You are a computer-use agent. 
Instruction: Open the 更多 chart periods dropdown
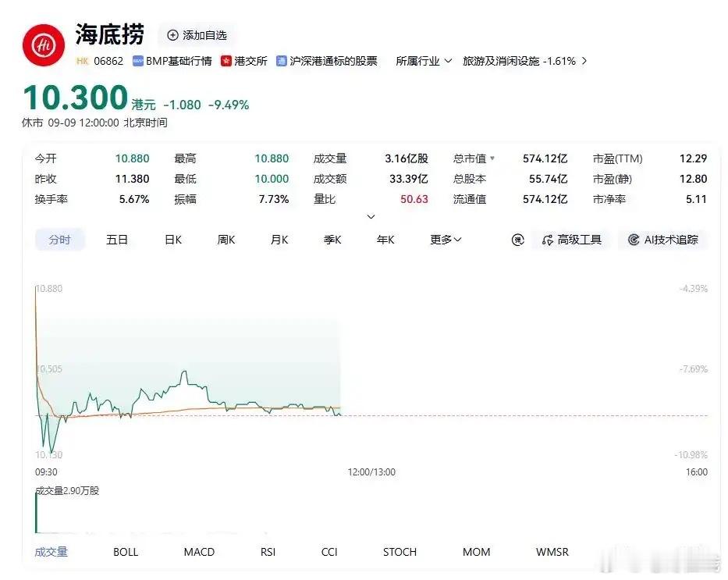click(x=446, y=240)
